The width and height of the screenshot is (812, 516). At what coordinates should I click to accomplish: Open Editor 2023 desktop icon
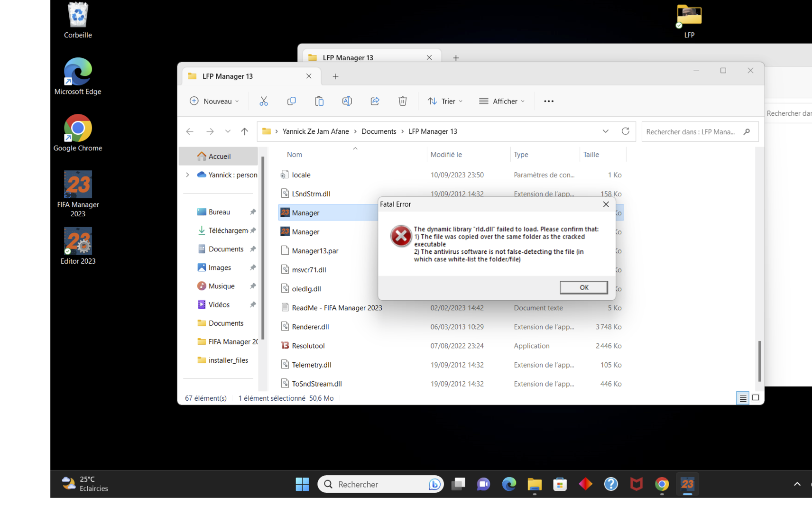78,246
